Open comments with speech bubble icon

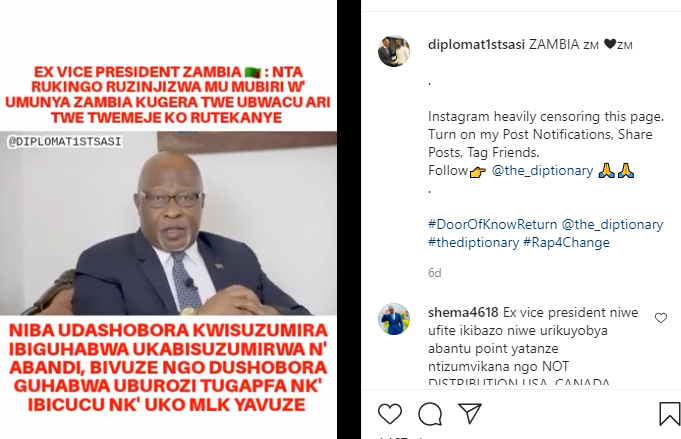tap(430, 414)
